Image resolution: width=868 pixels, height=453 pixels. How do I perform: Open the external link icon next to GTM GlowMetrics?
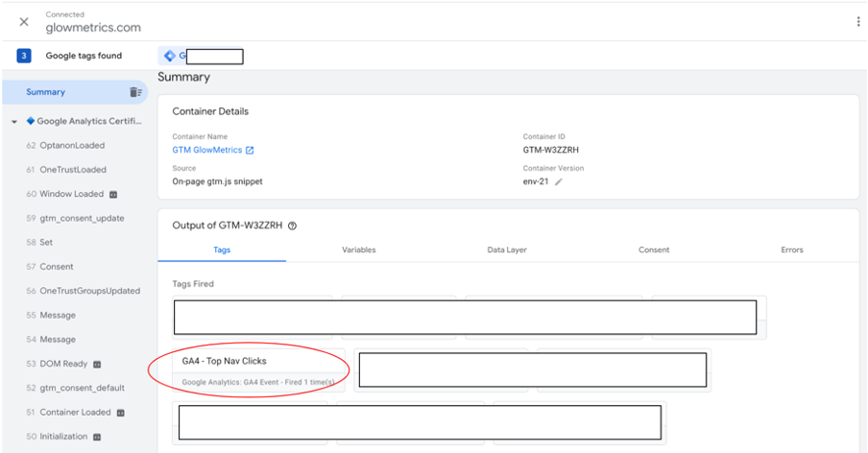(x=250, y=150)
